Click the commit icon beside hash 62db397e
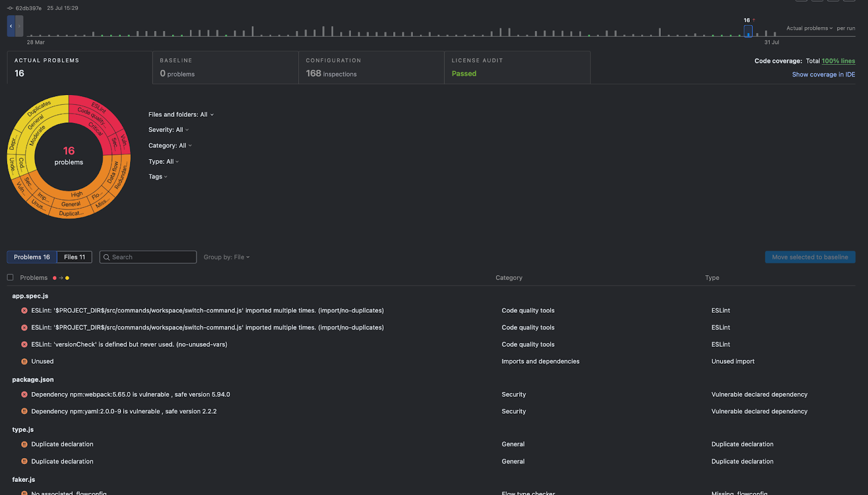868x495 pixels. tap(10, 8)
